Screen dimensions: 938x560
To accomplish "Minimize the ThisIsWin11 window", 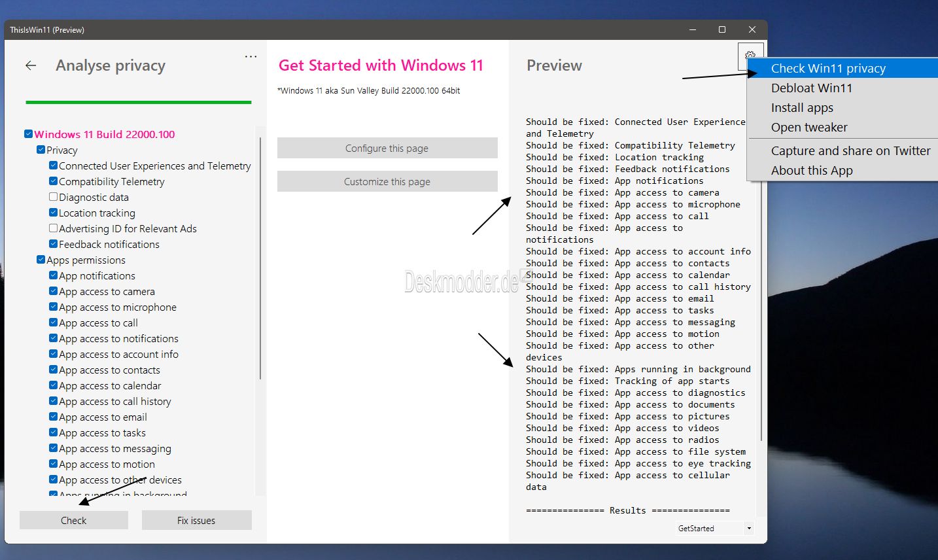I will coord(693,29).
